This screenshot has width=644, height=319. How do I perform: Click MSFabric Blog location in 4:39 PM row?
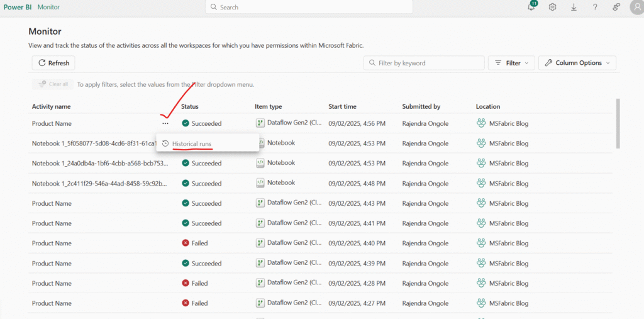point(508,263)
